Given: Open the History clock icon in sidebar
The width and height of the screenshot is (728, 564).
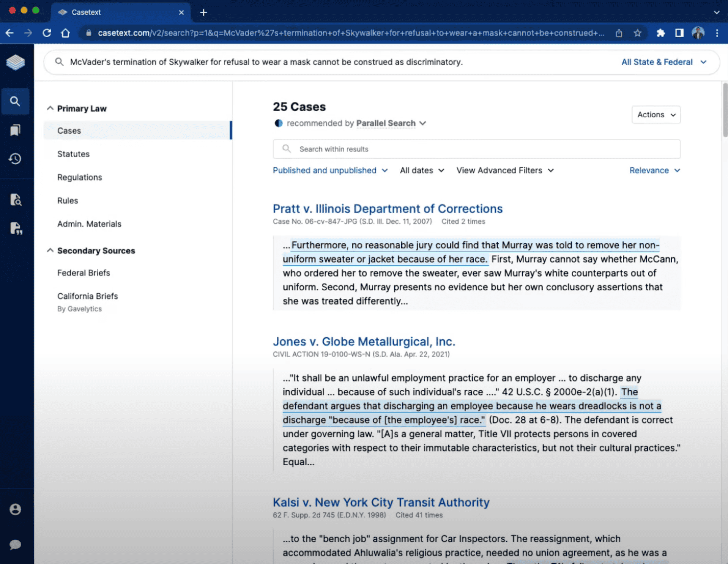Looking at the screenshot, I should point(15,159).
